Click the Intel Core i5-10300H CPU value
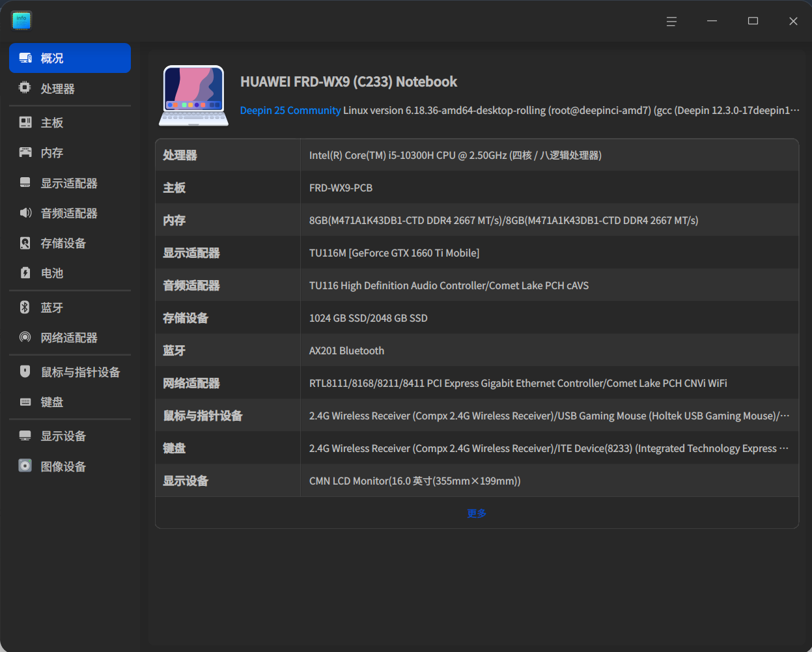This screenshot has height=652, width=812. pos(455,155)
